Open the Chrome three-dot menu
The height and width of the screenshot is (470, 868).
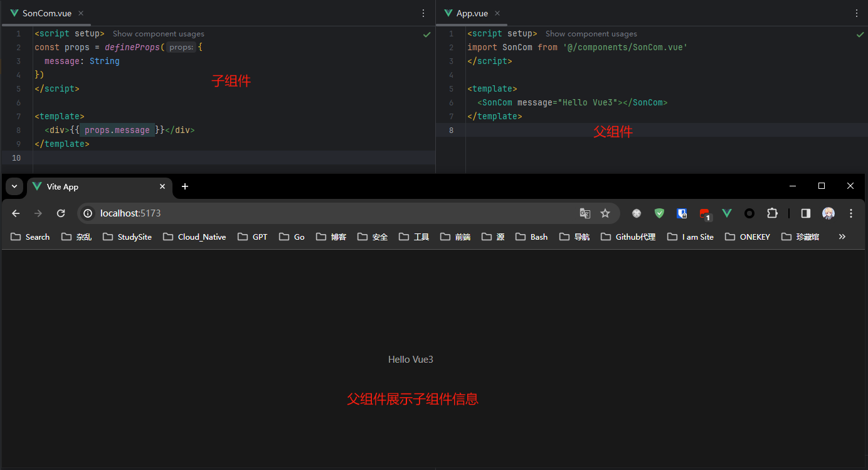[x=851, y=213]
